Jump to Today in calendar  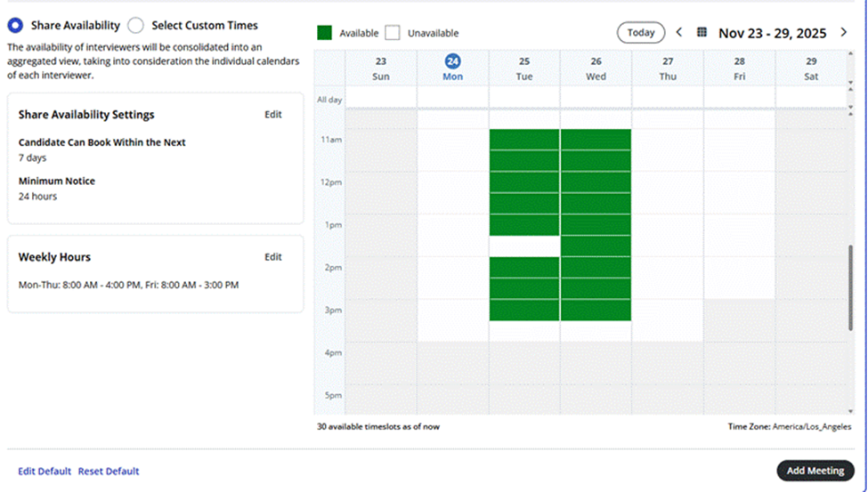(x=640, y=33)
